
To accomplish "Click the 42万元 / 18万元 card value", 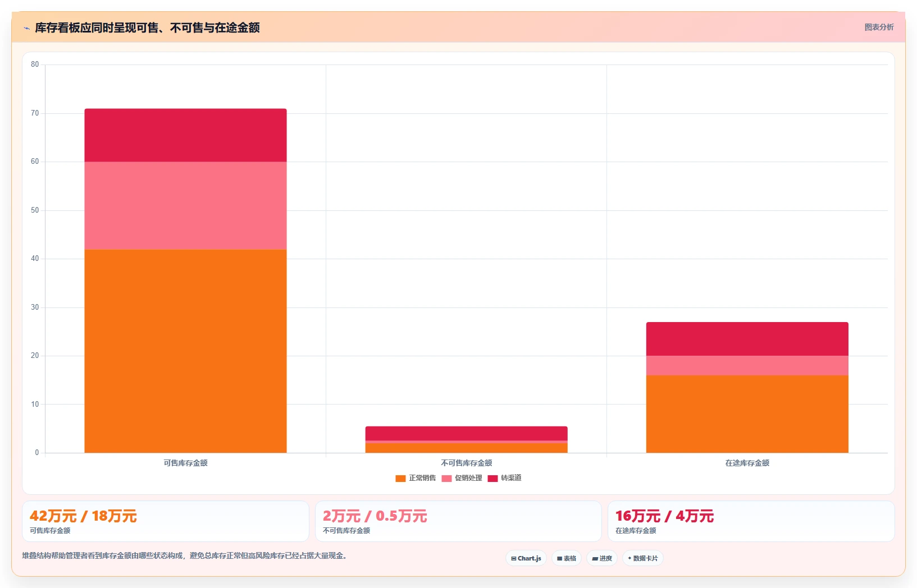I will [x=83, y=516].
